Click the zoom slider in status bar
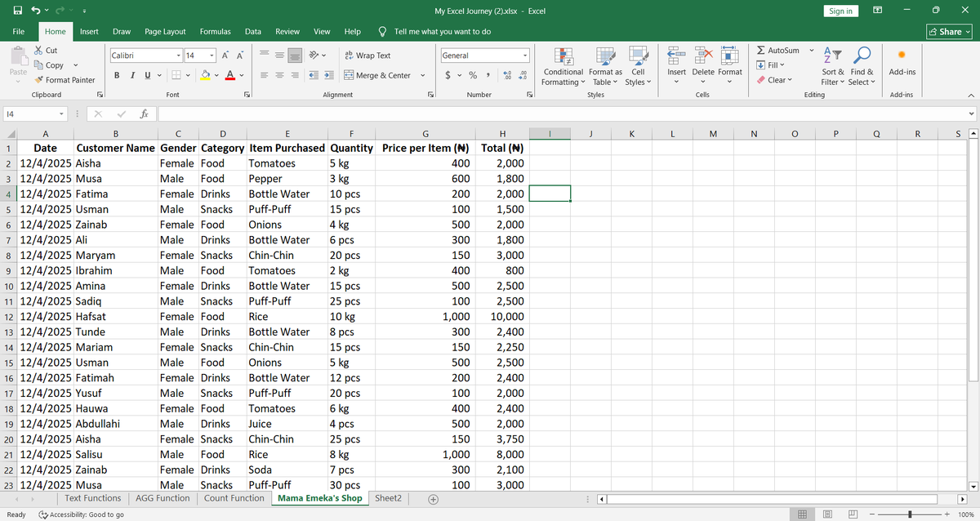The image size is (980, 521). coord(909,514)
